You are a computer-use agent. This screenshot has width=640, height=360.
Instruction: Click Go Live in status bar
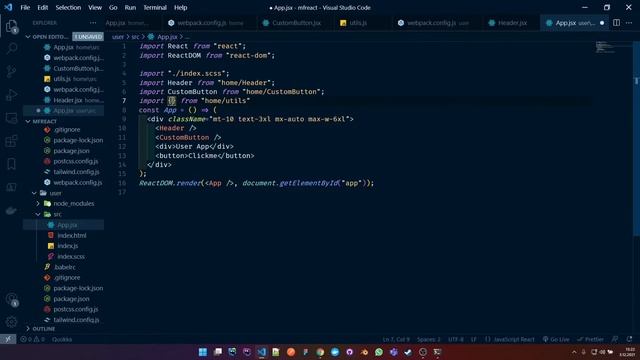556,339
